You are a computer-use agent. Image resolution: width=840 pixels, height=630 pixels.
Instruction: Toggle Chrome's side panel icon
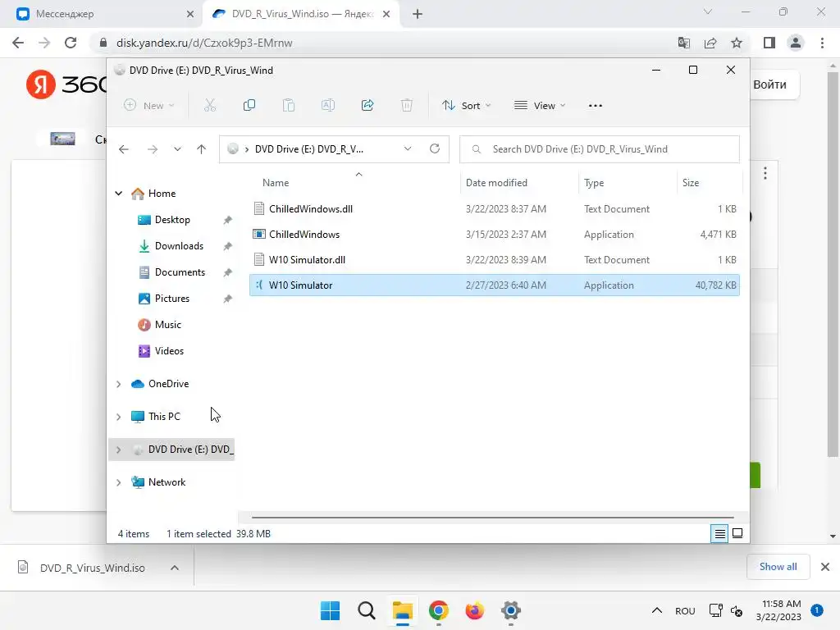769,43
